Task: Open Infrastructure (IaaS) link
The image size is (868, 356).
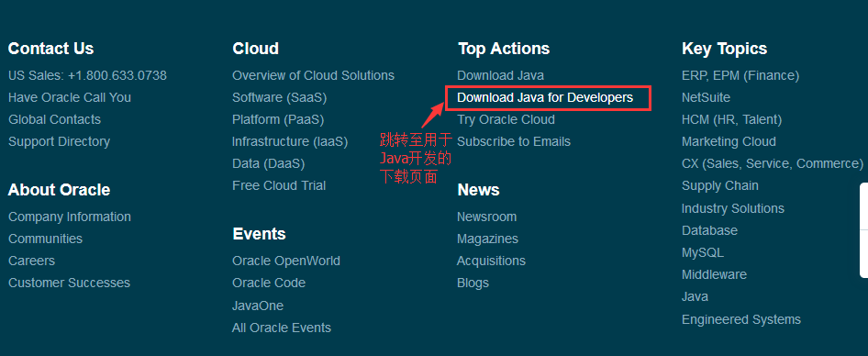Action: [290, 141]
